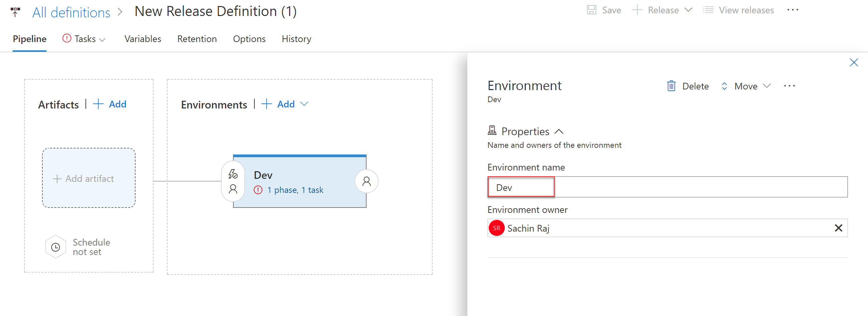Collapse the Properties section
This screenshot has width=868, height=316.
pyautogui.click(x=559, y=131)
